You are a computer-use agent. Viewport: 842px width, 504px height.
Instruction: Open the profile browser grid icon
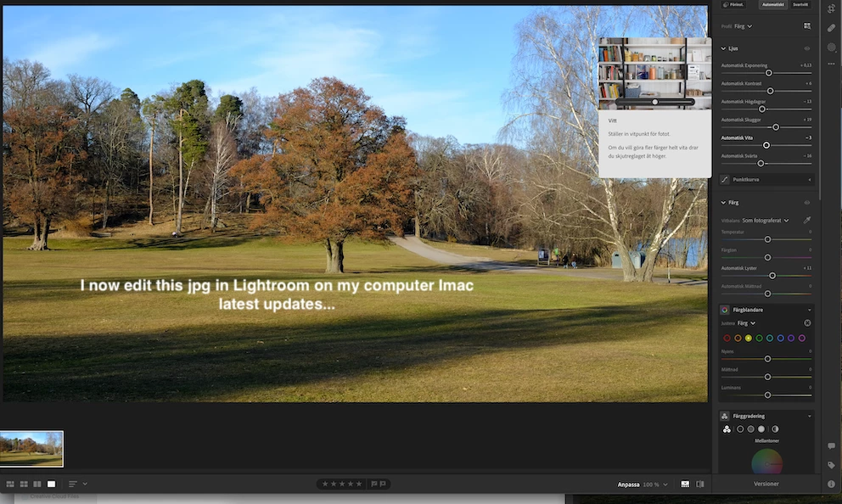[807, 25]
